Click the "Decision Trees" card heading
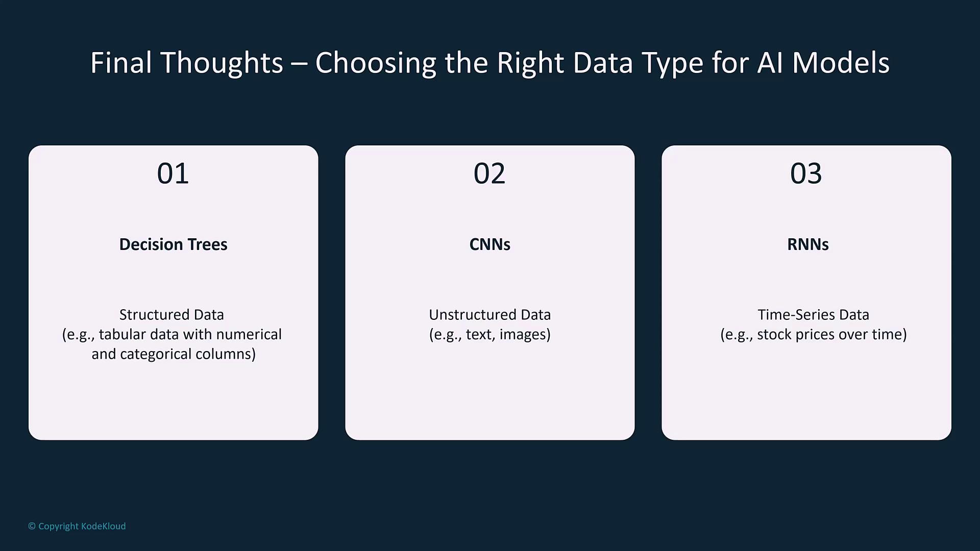Screen dimensions: 980x551 tap(173, 244)
